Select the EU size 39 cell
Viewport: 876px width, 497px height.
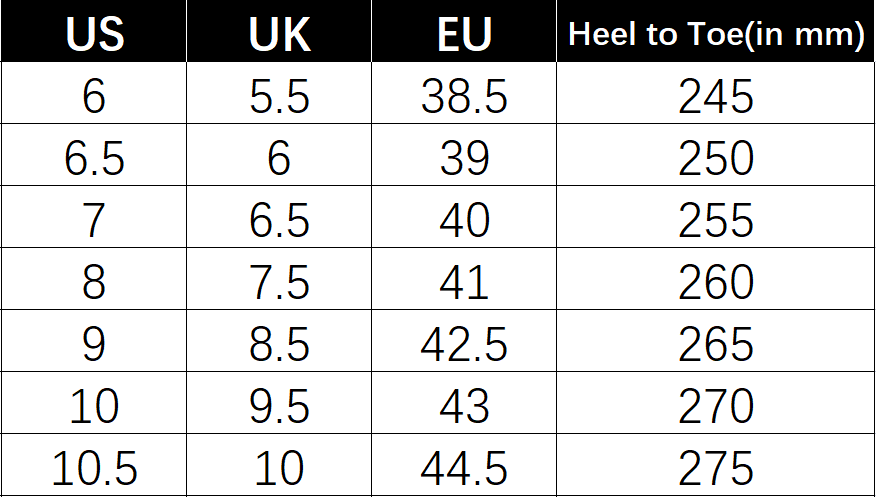(x=464, y=155)
